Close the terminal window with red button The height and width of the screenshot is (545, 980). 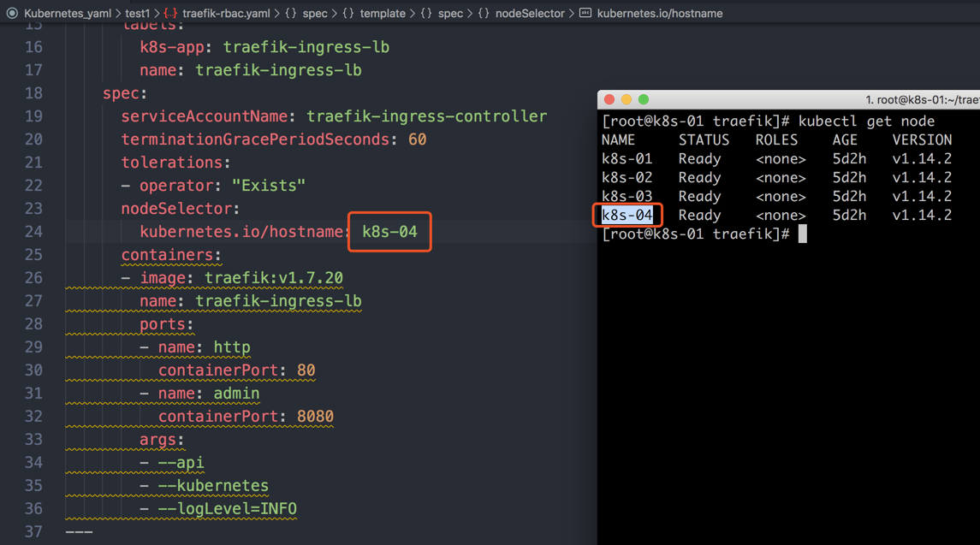(609, 99)
